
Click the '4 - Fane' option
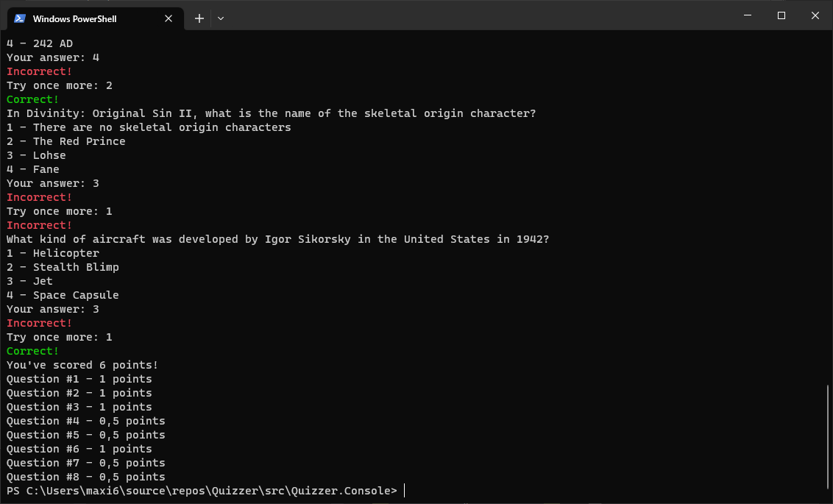33,169
